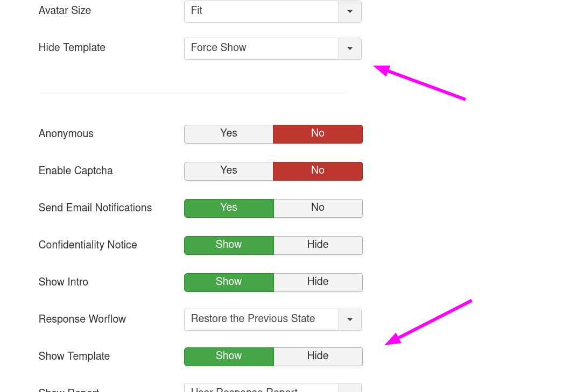Open the Response Worflow dropdown arrow
Screen dimensions: 563x392
[x=350, y=319]
